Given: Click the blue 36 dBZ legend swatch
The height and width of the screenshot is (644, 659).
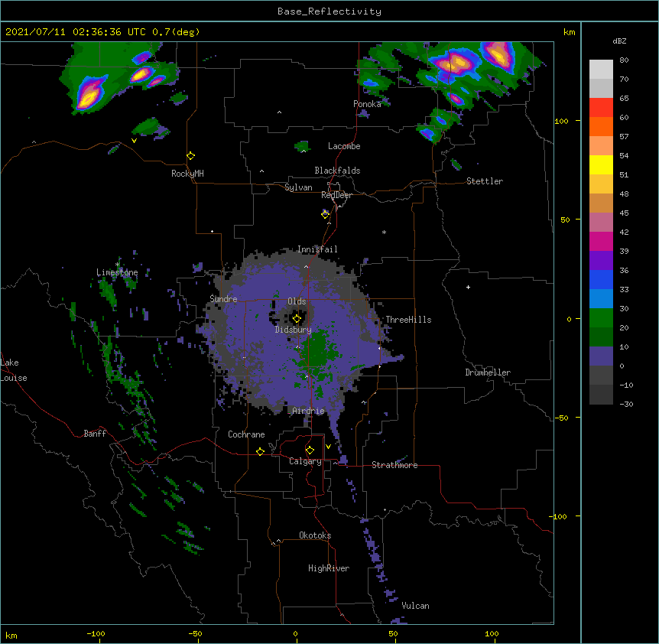Looking at the screenshot, I should coord(601,279).
